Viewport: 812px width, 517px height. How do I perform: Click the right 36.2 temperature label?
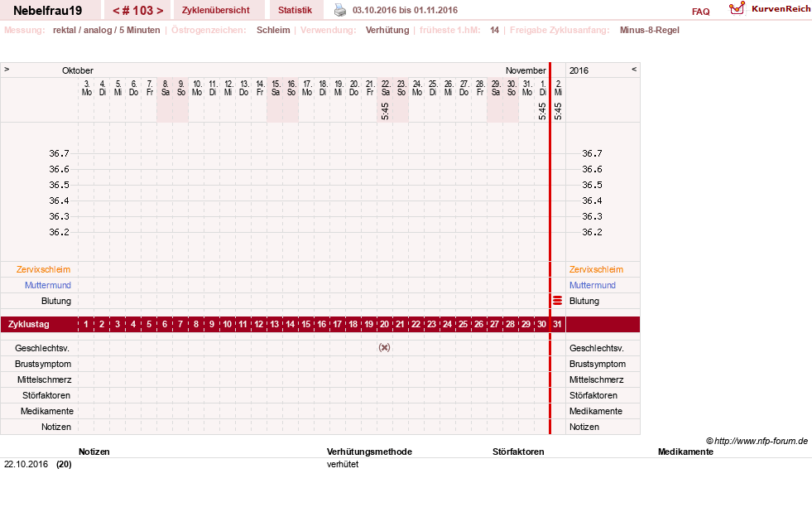592,232
